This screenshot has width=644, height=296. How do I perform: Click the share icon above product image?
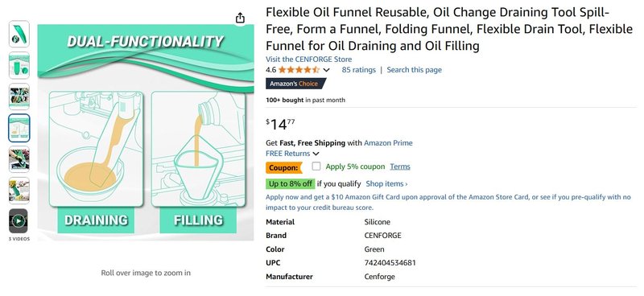pyautogui.click(x=240, y=18)
